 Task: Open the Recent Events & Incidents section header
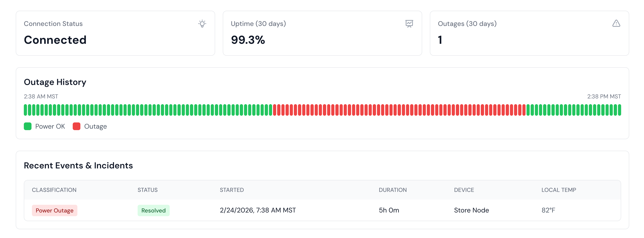coord(78,165)
